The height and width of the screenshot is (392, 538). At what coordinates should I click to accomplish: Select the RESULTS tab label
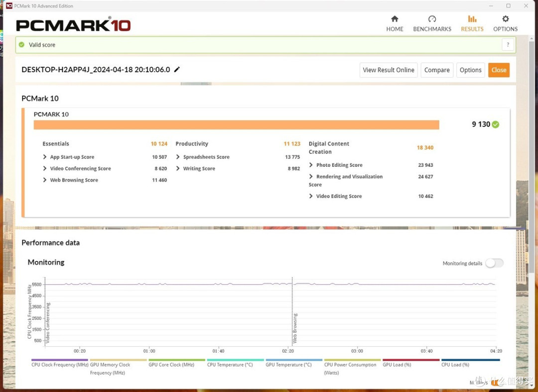472,29
